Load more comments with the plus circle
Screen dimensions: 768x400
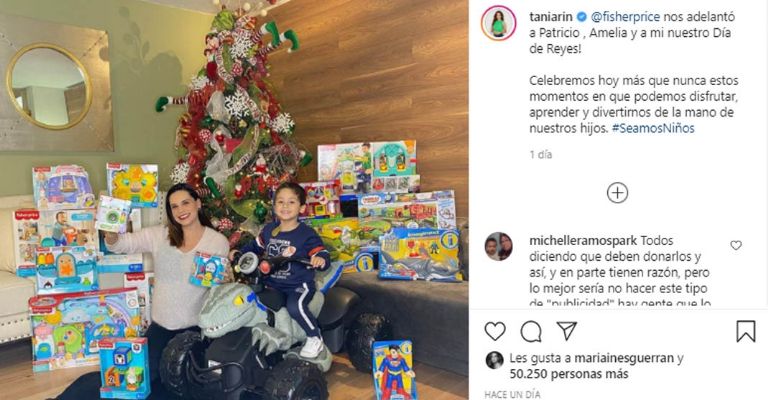click(x=617, y=193)
